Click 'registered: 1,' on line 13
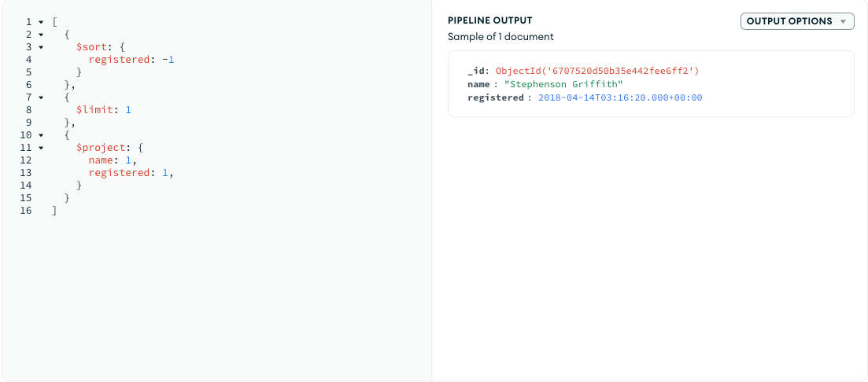The image size is (868, 382). tap(131, 173)
